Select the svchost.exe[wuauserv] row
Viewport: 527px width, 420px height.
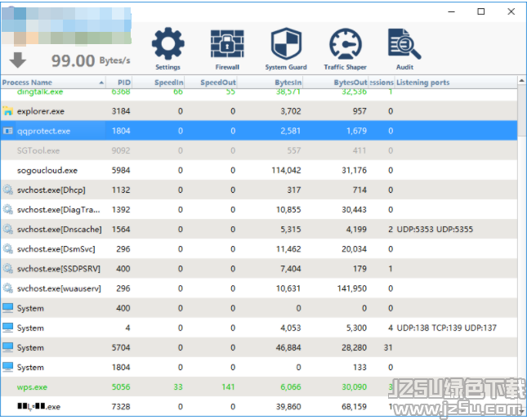coord(59,288)
